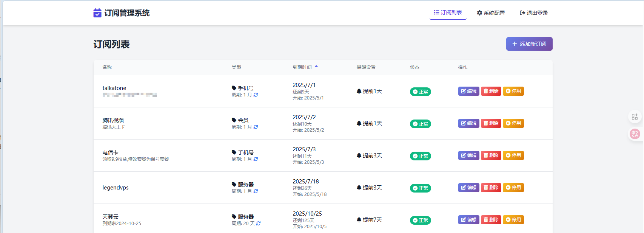Disable the talkatone subscription with 停用

pos(513,91)
